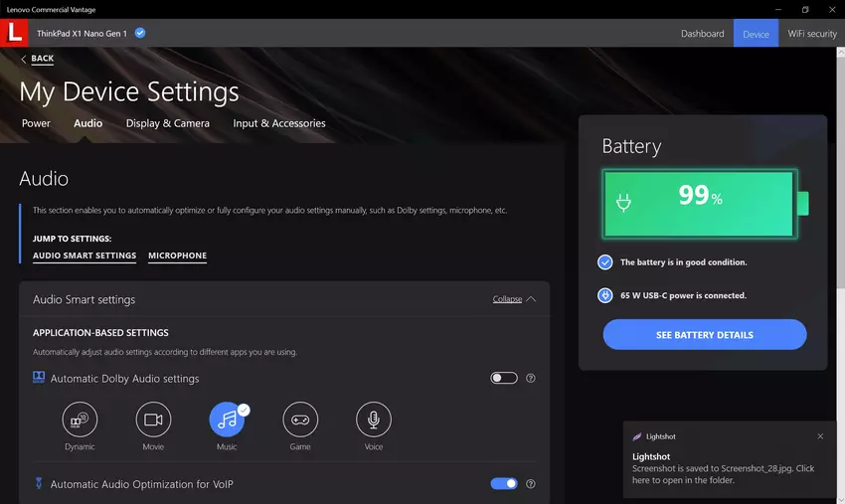Dismiss the Lightshot notification
The height and width of the screenshot is (504, 845).
pos(820,436)
